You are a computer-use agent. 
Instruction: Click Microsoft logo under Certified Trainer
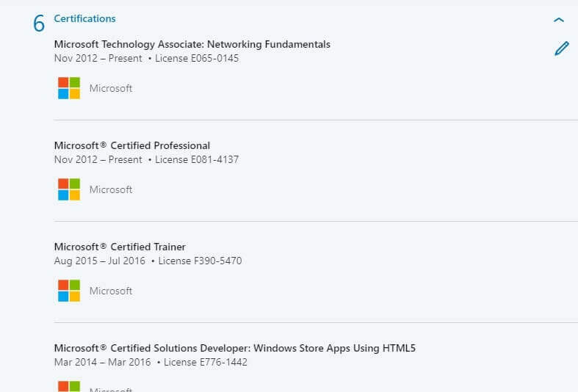point(69,291)
